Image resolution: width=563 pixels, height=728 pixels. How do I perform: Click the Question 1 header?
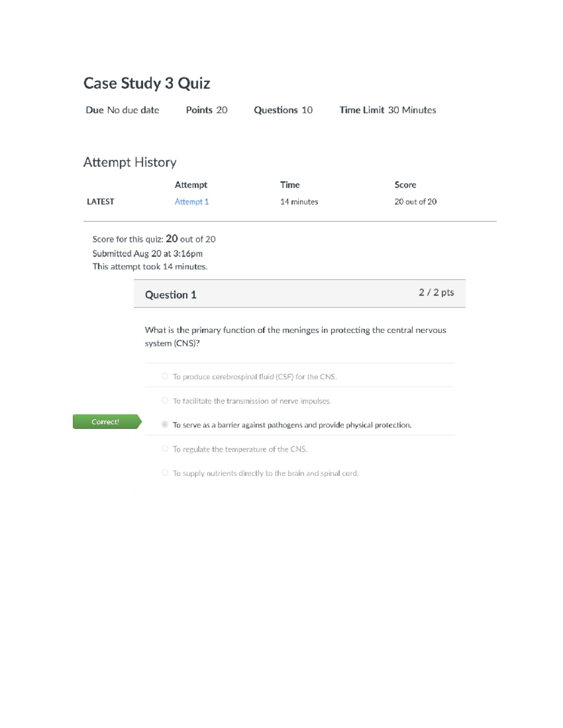(x=170, y=295)
